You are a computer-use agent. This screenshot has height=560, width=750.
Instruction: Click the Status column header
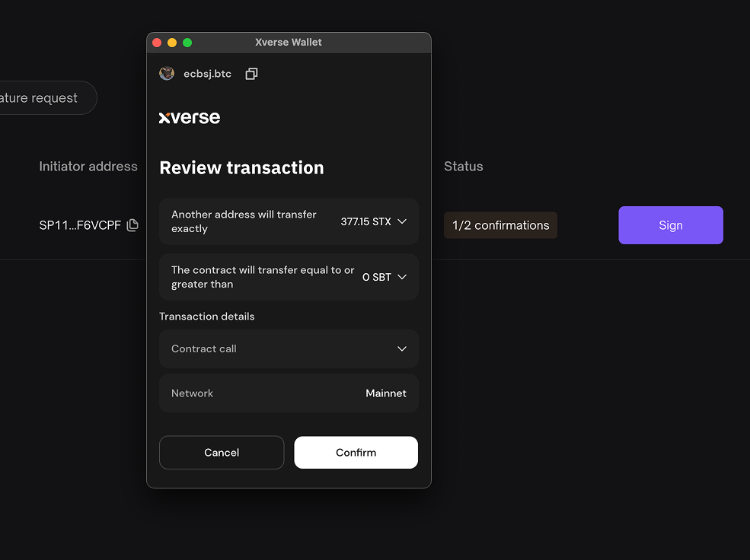(x=463, y=166)
